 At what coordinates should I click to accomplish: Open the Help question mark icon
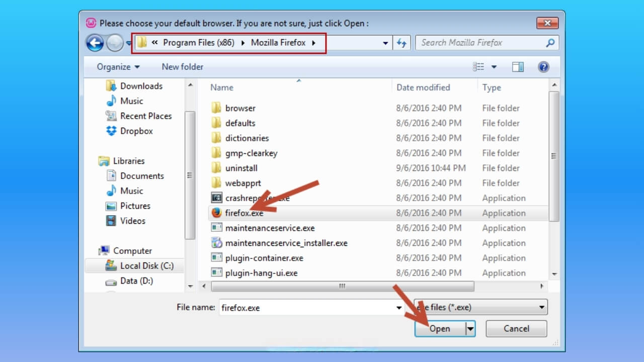[x=543, y=67]
